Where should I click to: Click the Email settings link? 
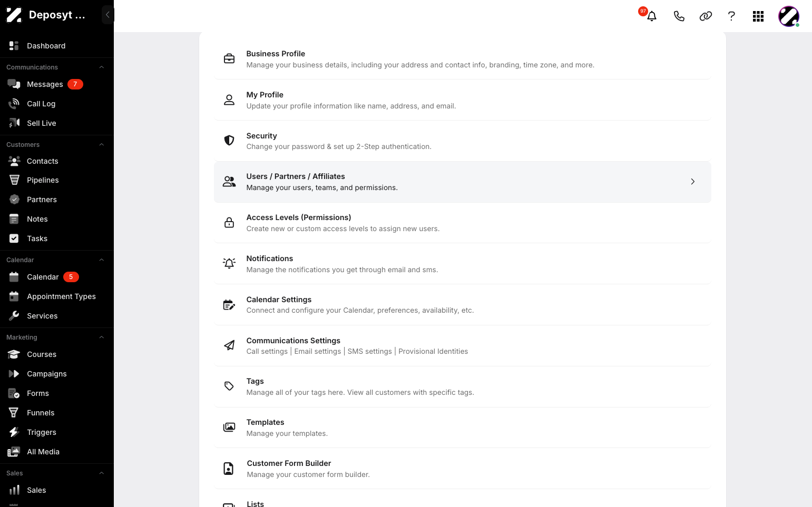pos(318,351)
